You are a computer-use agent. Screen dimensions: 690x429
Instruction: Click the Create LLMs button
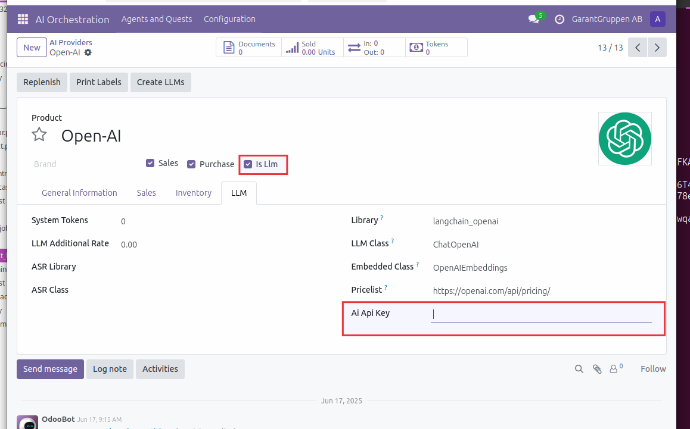point(161,82)
